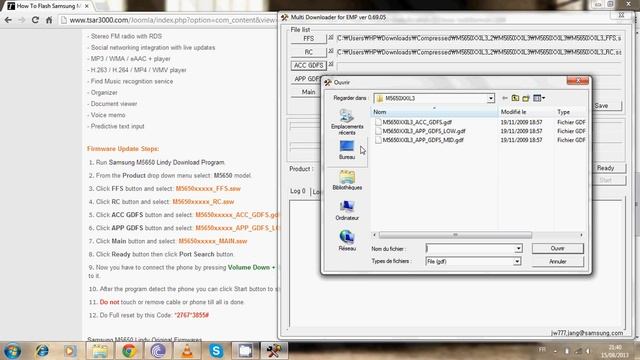This screenshot has width=640, height=360.
Task: Sort files by the Modifié le column
Action: click(x=526, y=112)
